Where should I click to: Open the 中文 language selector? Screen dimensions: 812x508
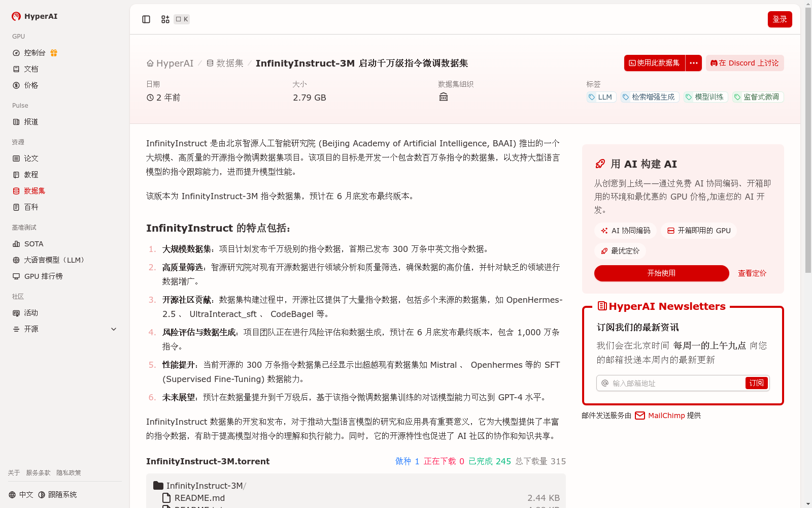click(x=21, y=495)
